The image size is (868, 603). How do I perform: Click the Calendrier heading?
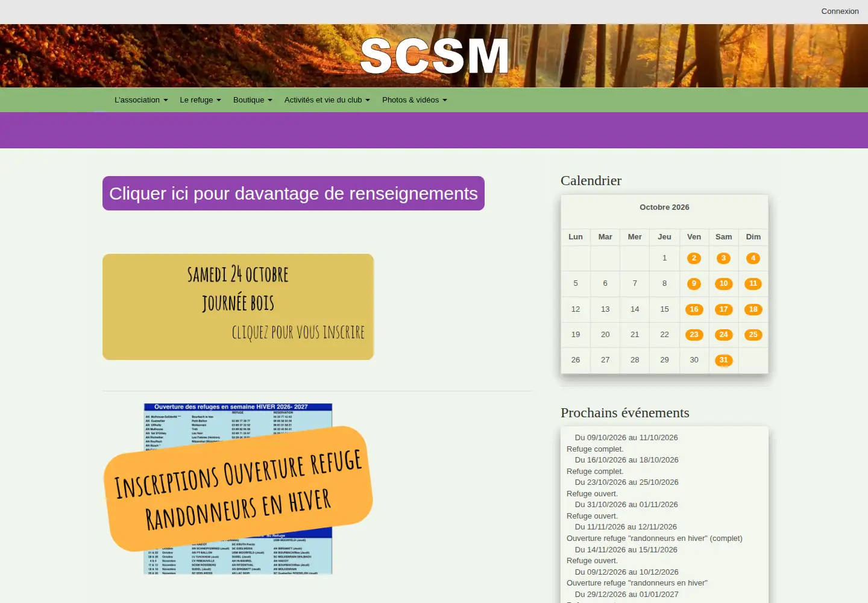point(591,181)
